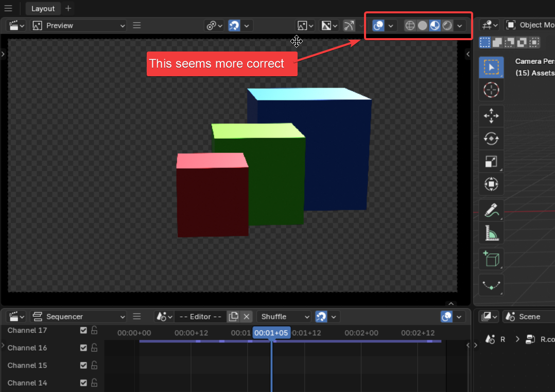
Task: Set selection mode to Subtract
Action: pyautogui.click(x=509, y=42)
